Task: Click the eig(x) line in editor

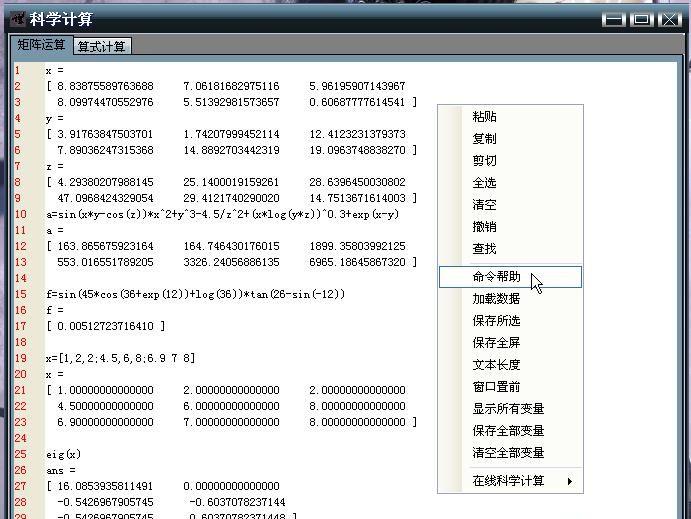Action: pos(64,454)
